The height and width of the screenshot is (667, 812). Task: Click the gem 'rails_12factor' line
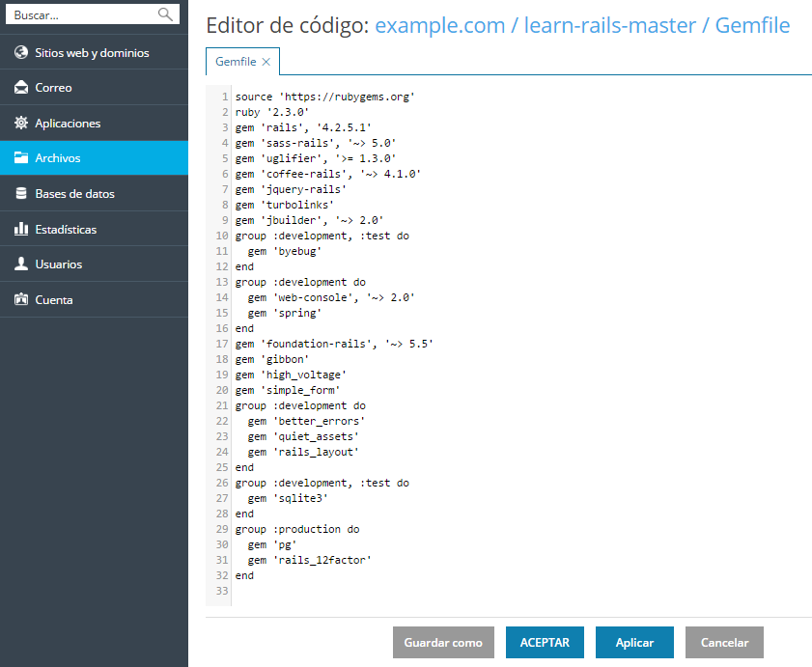click(309, 560)
